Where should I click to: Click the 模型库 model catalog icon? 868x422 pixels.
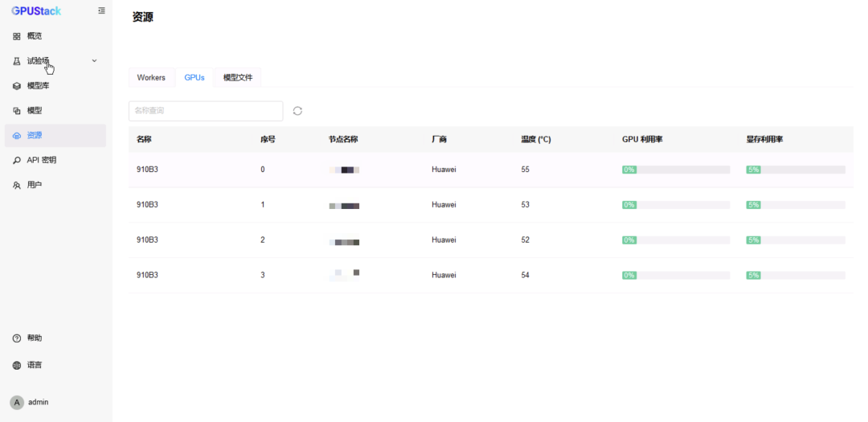click(x=17, y=86)
